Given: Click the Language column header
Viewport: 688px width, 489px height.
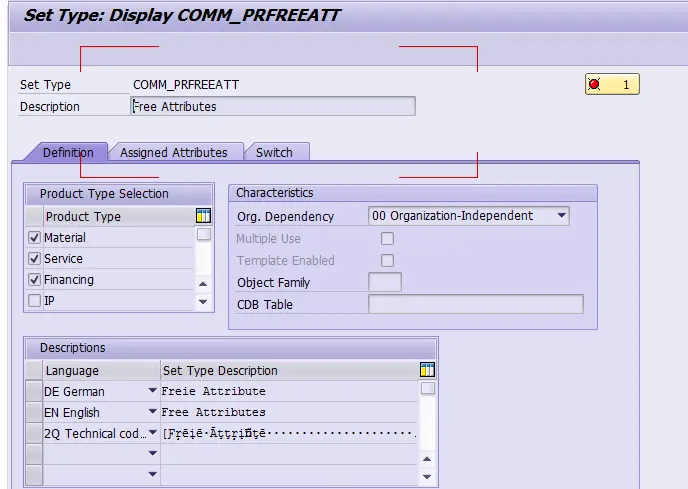Looking at the screenshot, I should coord(101,370).
